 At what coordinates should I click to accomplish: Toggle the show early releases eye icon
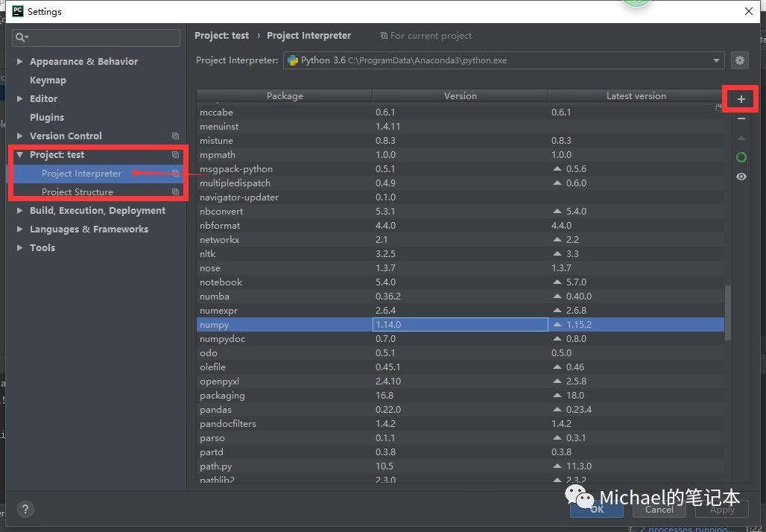click(x=741, y=177)
